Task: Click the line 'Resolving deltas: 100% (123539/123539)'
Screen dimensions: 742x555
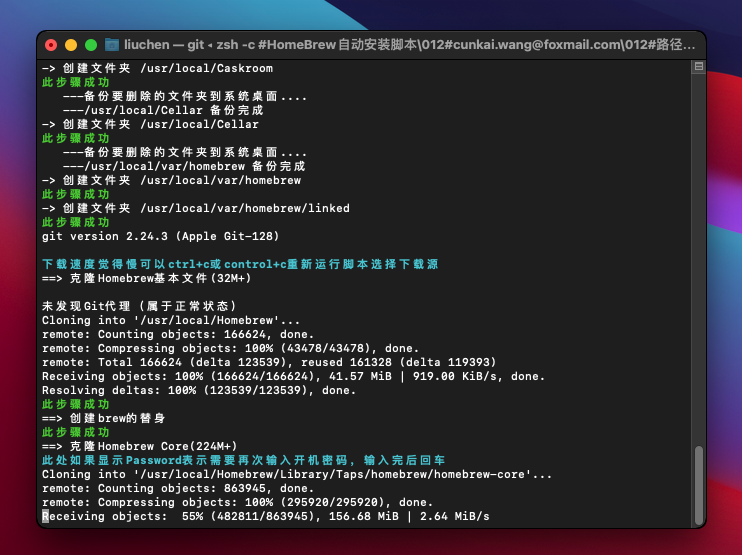Action: [x=199, y=390]
